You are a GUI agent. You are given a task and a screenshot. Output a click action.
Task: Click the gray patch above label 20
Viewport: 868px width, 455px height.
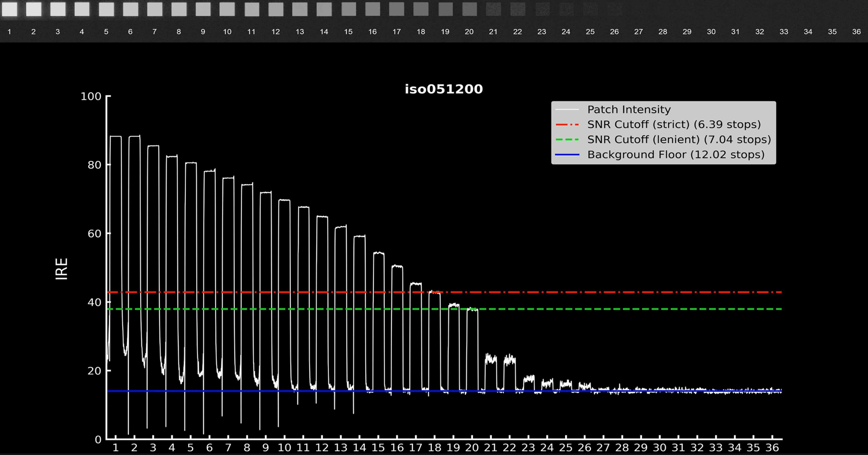469,9
